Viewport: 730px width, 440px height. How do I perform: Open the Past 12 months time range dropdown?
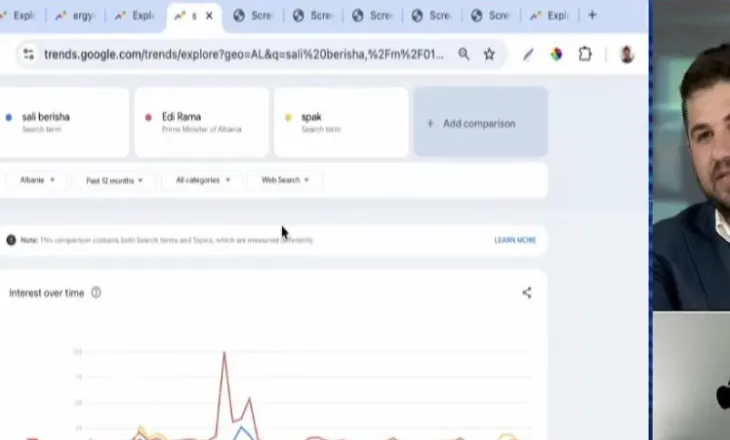tap(114, 180)
